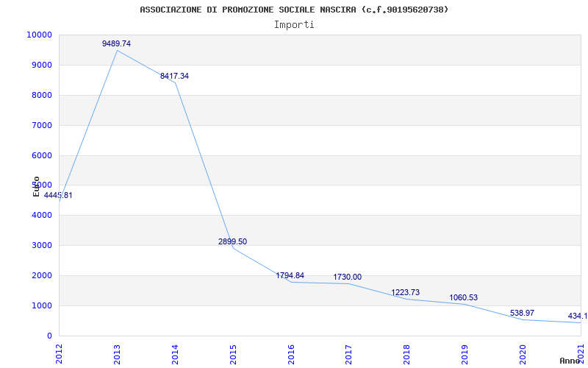Click data label 2899.50
588x368 pixels.
coord(232,242)
